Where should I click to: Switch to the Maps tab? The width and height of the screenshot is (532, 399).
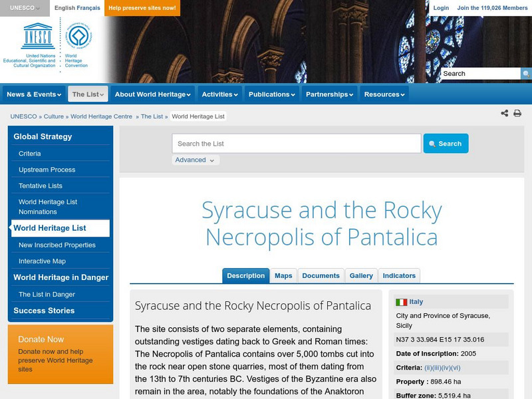point(284,275)
